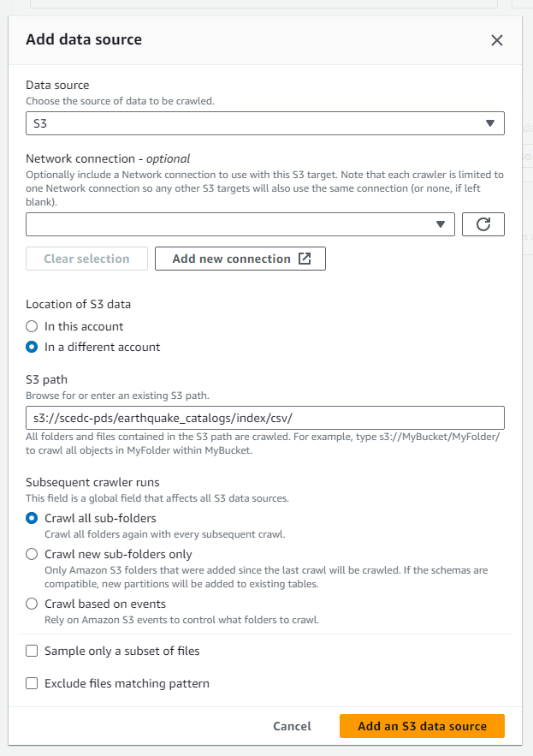
Task: Click the external link icon on Add new connection
Action: (x=305, y=259)
